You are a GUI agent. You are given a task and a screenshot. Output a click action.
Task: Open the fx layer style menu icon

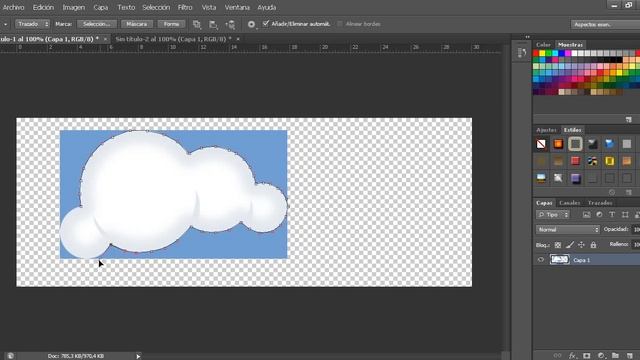572,356
